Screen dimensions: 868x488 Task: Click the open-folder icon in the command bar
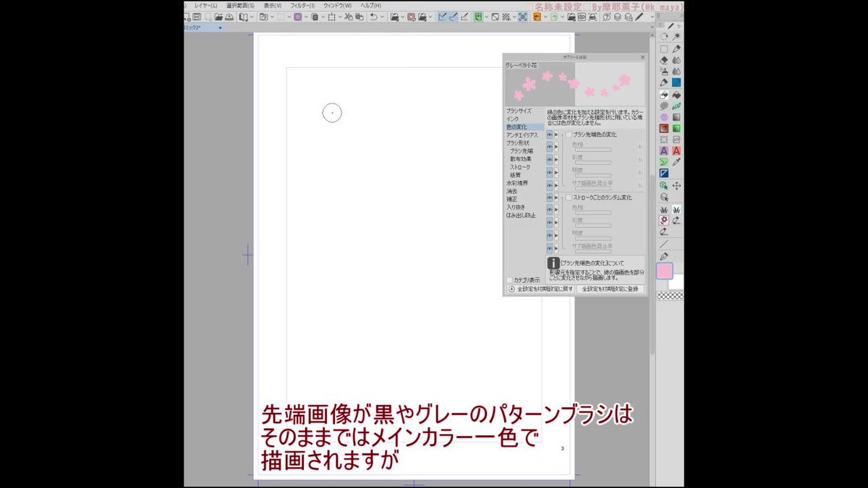(218, 16)
